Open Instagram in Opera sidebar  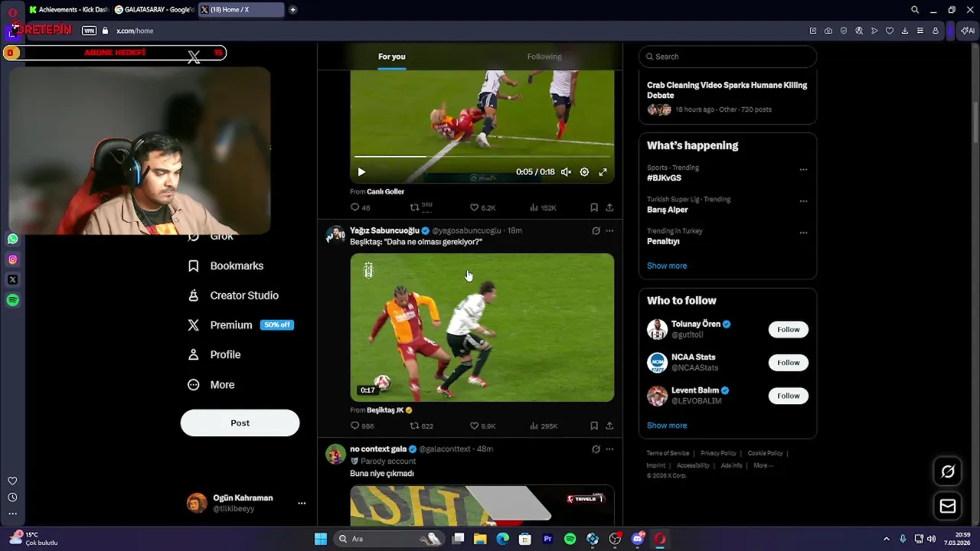click(12, 259)
